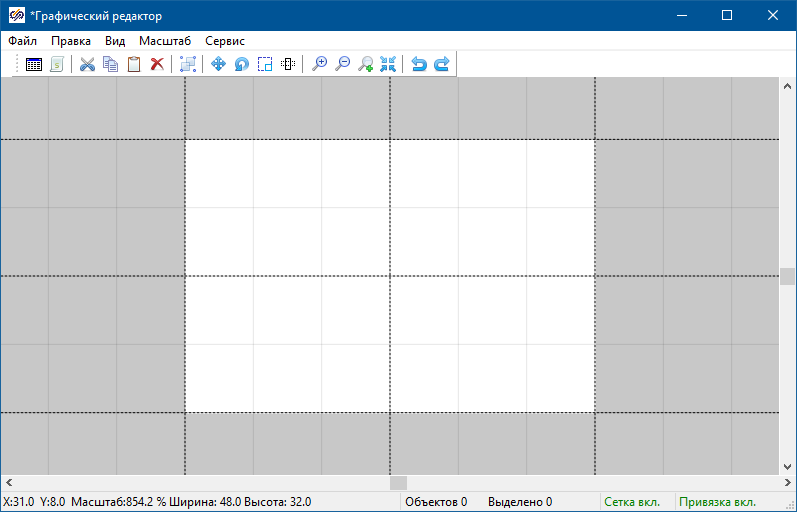Cut selection with scissors icon
Viewport: 797px width, 512px height.
(87, 64)
